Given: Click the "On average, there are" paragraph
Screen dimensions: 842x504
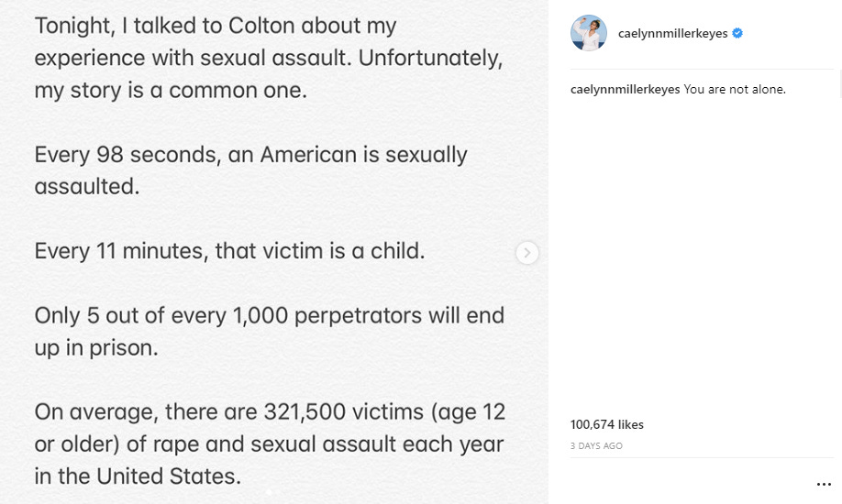Looking at the screenshot, I should click(270, 444).
